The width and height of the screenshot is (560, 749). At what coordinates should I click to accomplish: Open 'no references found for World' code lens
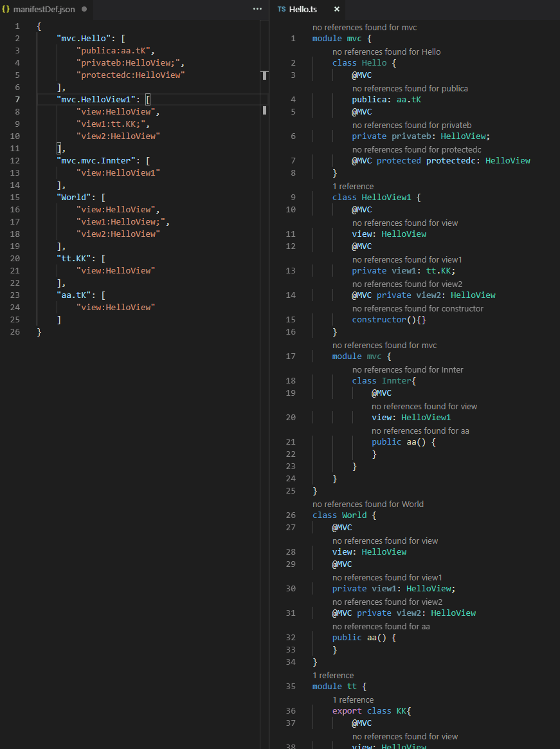(x=368, y=504)
